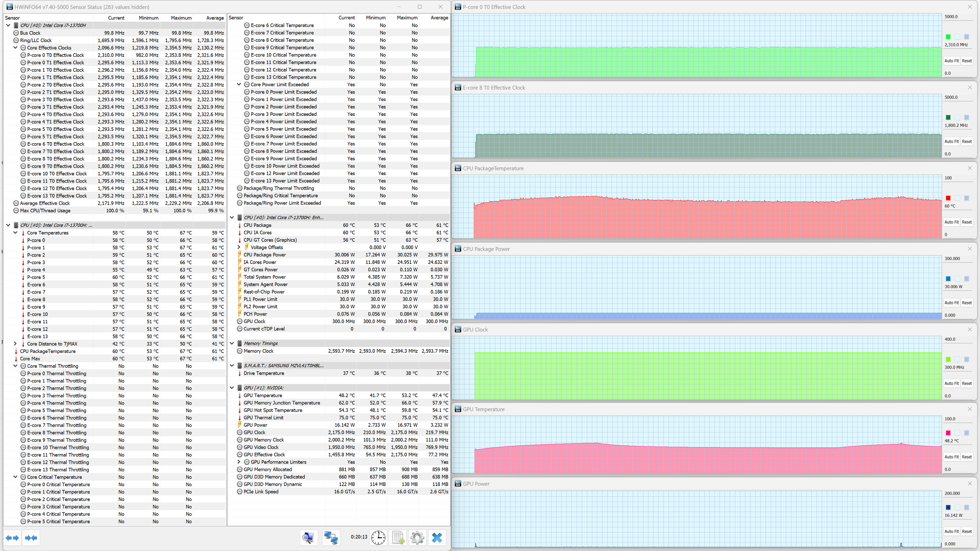Expand Core Distance to TjMAX
Viewport: 980px width, 551px height.
click(15, 344)
